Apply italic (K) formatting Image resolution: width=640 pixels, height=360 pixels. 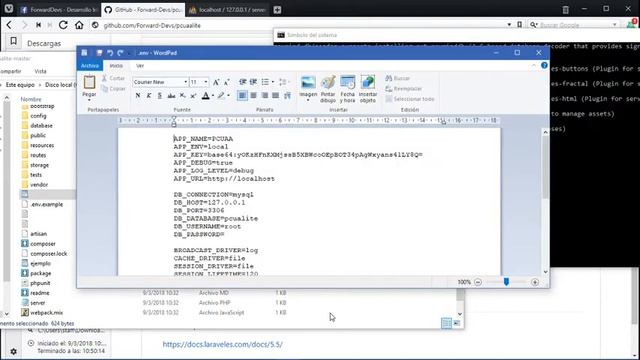point(149,96)
